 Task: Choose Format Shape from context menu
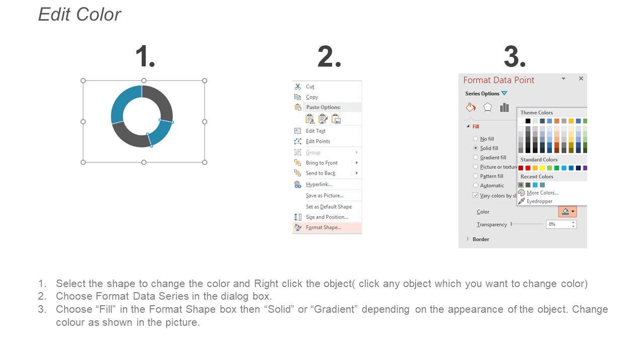point(323,228)
